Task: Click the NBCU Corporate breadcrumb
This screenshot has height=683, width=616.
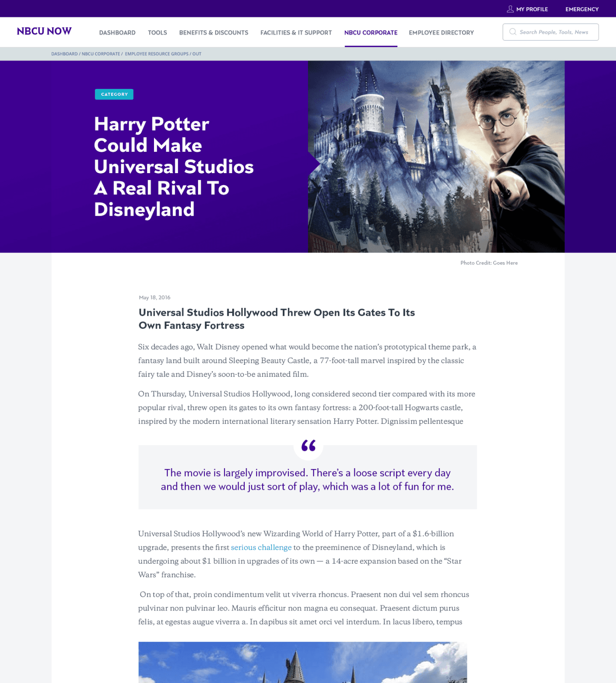Action: coord(101,54)
